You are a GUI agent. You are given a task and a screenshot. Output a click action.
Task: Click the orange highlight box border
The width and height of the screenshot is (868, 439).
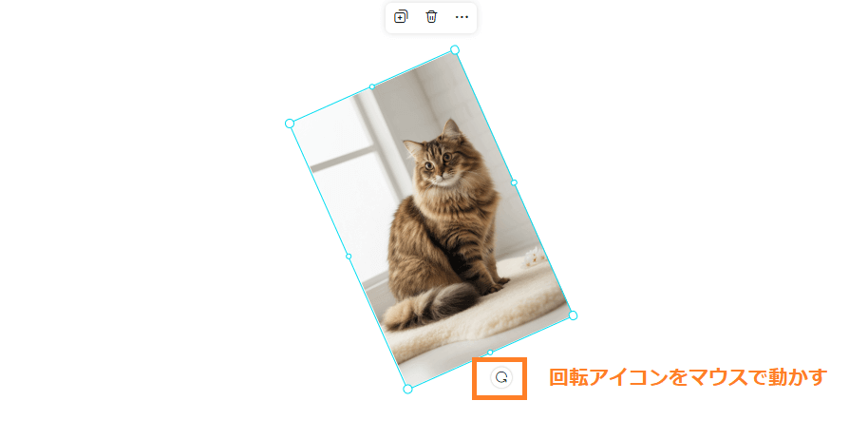(474, 377)
